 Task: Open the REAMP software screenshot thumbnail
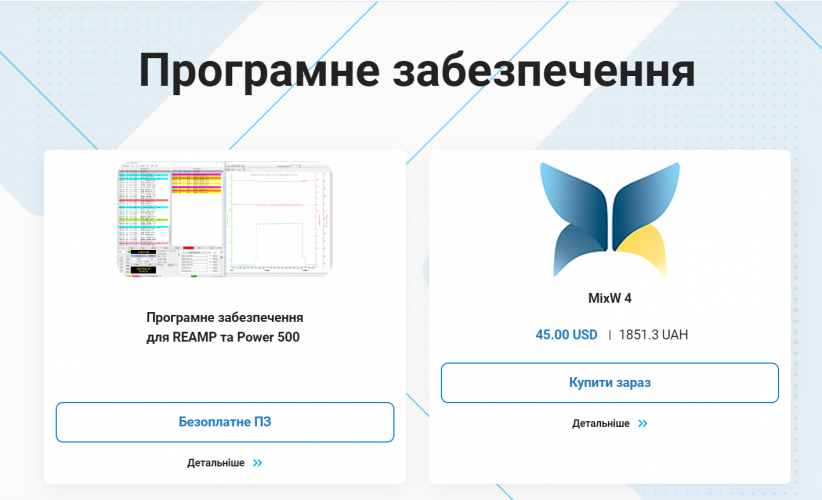[x=225, y=219]
